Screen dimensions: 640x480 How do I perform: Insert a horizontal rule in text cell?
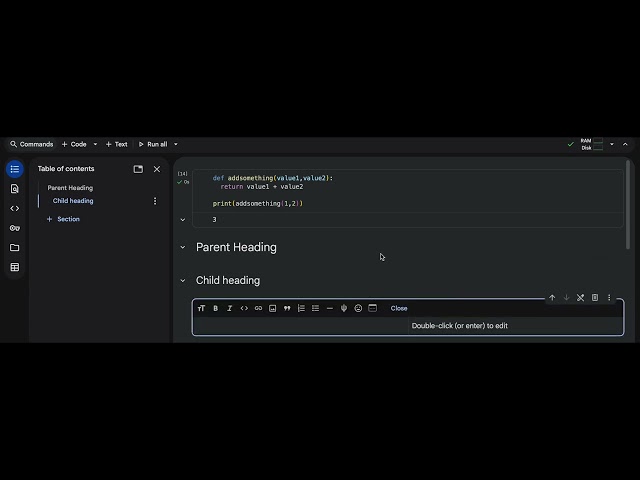[330, 308]
